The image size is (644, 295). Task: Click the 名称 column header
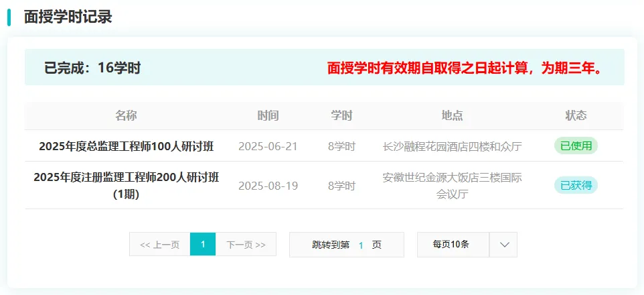pyautogui.click(x=126, y=115)
